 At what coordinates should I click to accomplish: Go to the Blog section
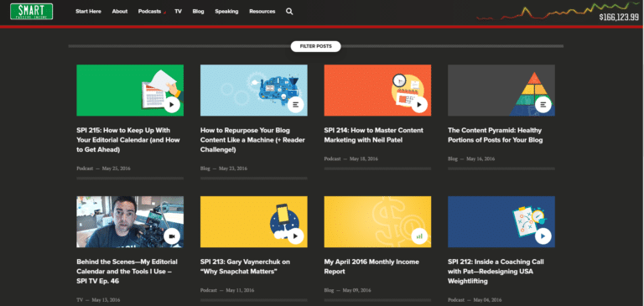click(198, 12)
